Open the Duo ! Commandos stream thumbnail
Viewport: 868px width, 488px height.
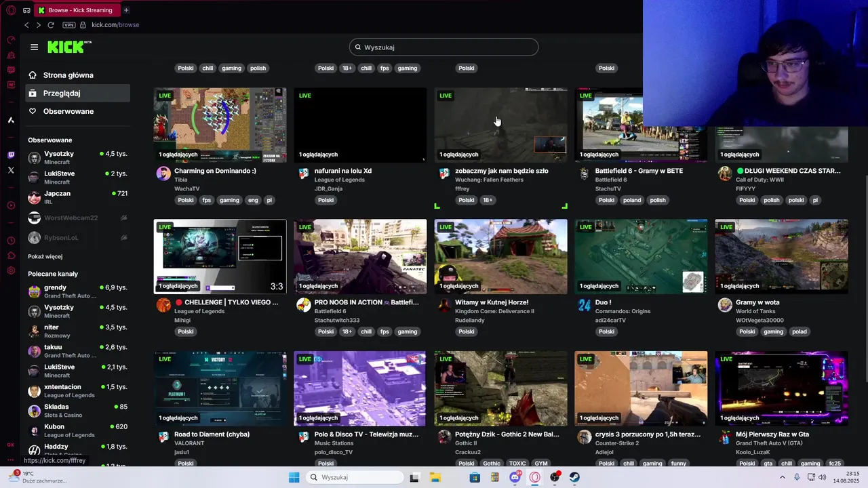[641, 256]
